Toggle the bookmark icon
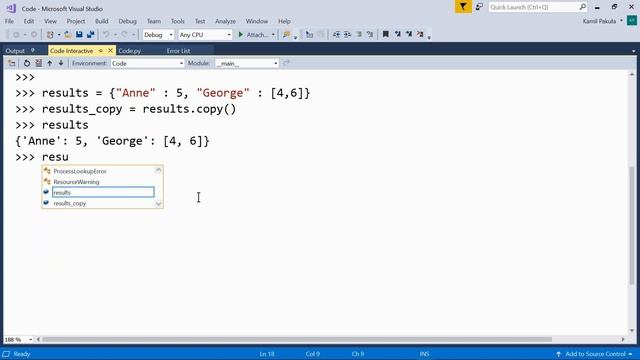The height and width of the screenshot is (360, 640). [386, 35]
